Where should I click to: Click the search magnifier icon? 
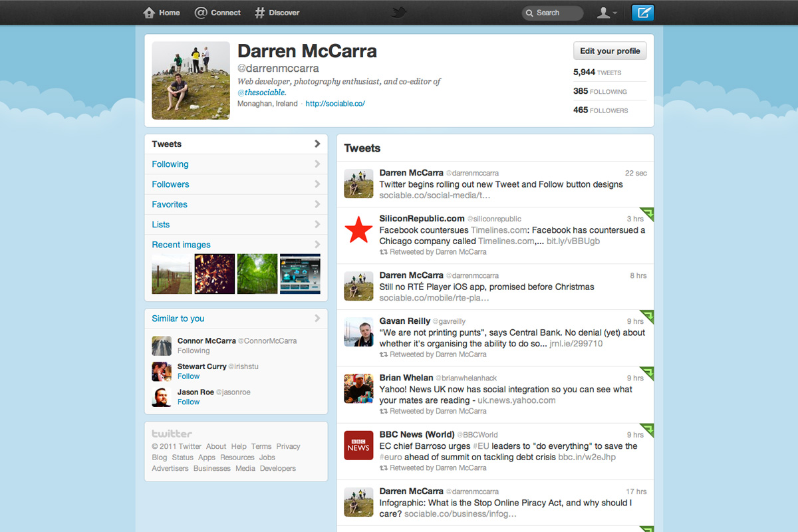click(x=530, y=13)
